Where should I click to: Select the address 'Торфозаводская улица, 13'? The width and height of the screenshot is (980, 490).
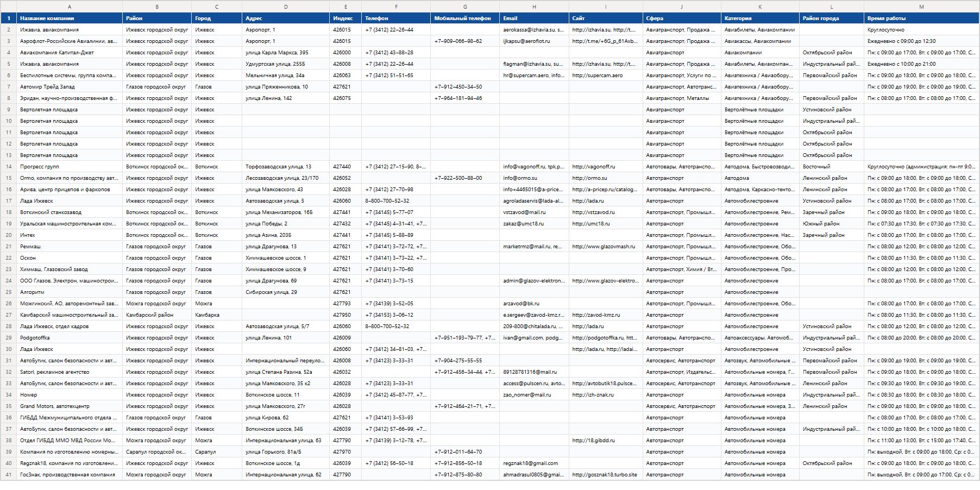(x=286, y=167)
